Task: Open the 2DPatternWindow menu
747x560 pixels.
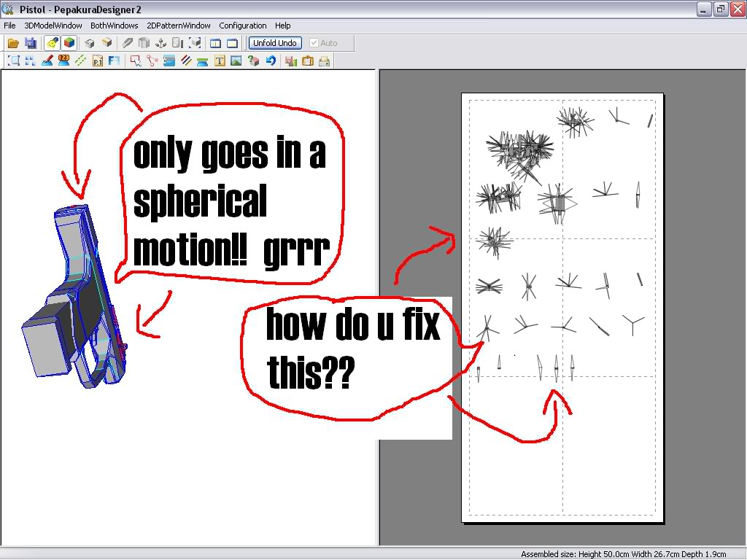Action: point(179,26)
